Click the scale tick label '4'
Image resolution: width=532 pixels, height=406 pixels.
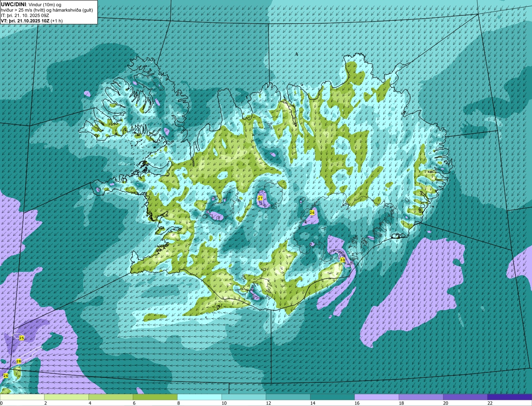point(90,403)
